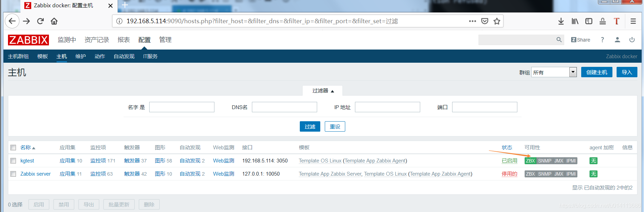Go forward in browser history
Viewport: 644px width, 212px height.
(x=26, y=21)
